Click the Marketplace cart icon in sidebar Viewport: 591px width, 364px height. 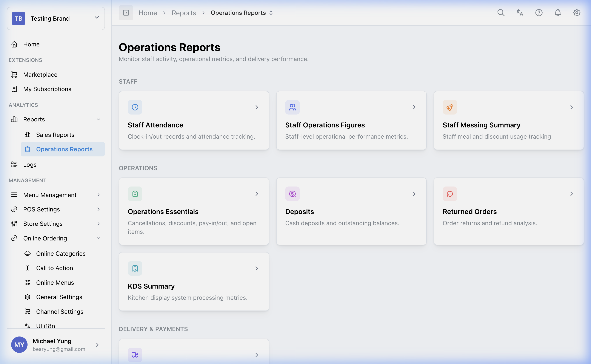(14, 74)
